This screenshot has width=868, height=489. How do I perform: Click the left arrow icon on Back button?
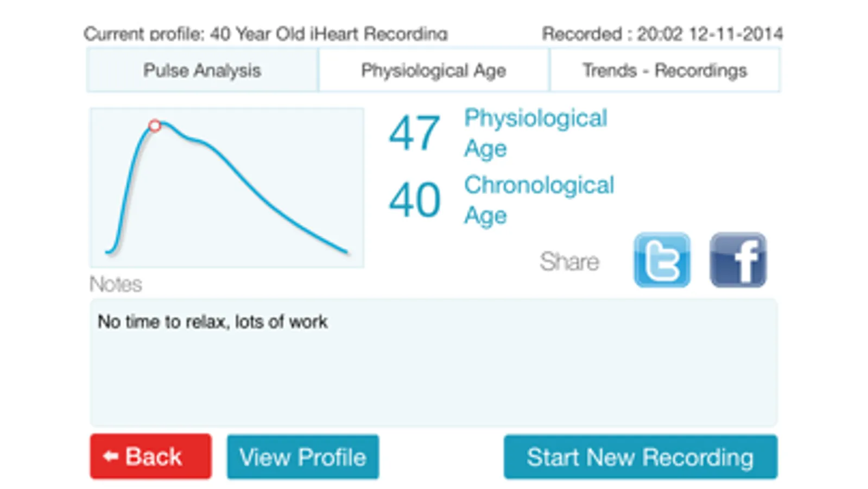(x=111, y=456)
